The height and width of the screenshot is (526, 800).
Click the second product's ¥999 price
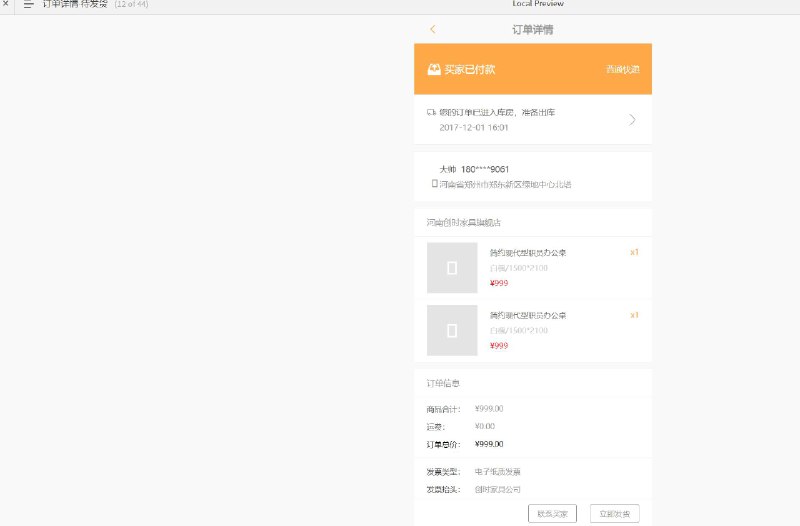coord(499,346)
